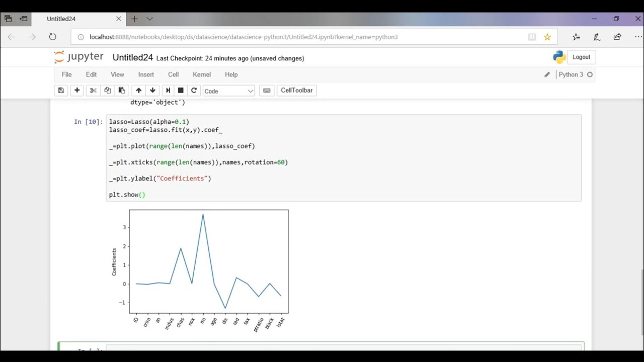Restart the kernel icon
Screen dimensions: 644x362
[x=194, y=90]
